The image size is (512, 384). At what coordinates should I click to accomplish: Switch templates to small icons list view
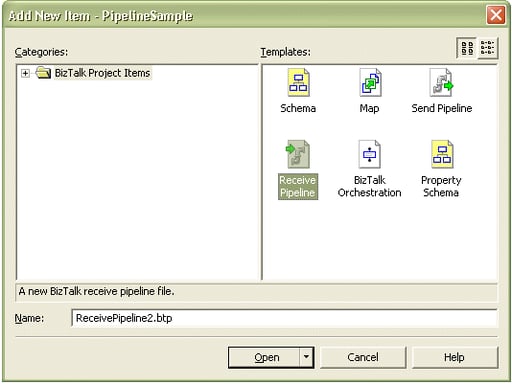pyautogui.click(x=488, y=48)
